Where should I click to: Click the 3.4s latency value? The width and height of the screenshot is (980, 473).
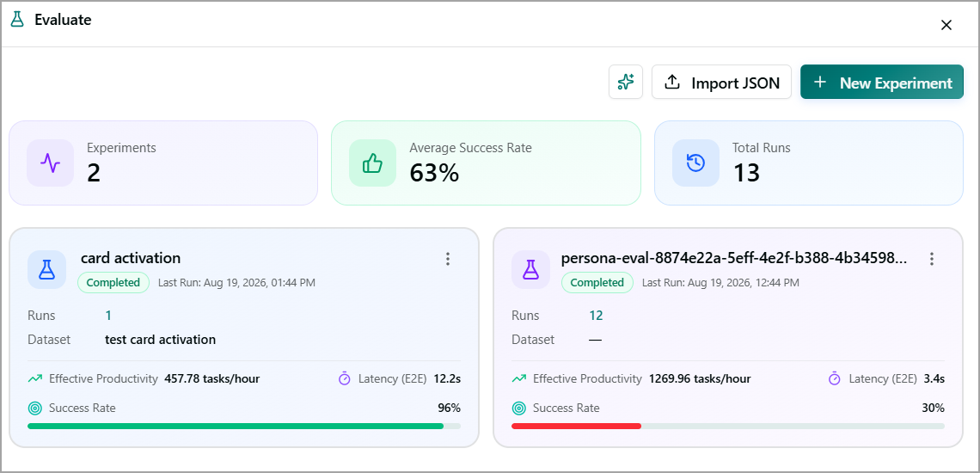934,378
